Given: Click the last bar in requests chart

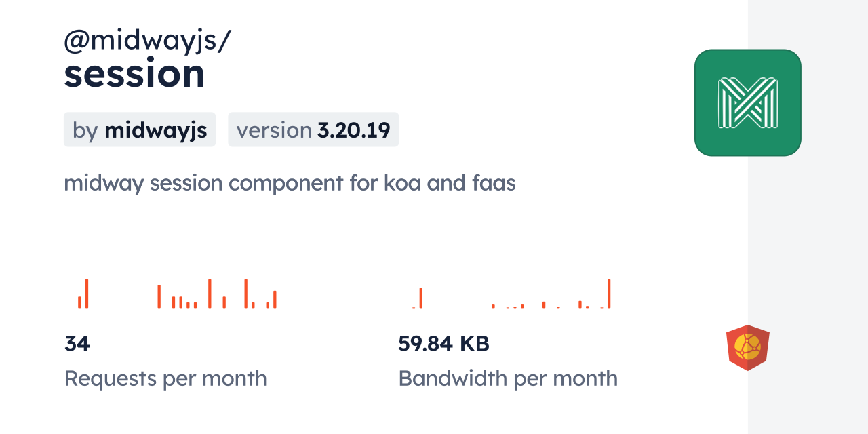Looking at the screenshot, I should pos(275,299).
